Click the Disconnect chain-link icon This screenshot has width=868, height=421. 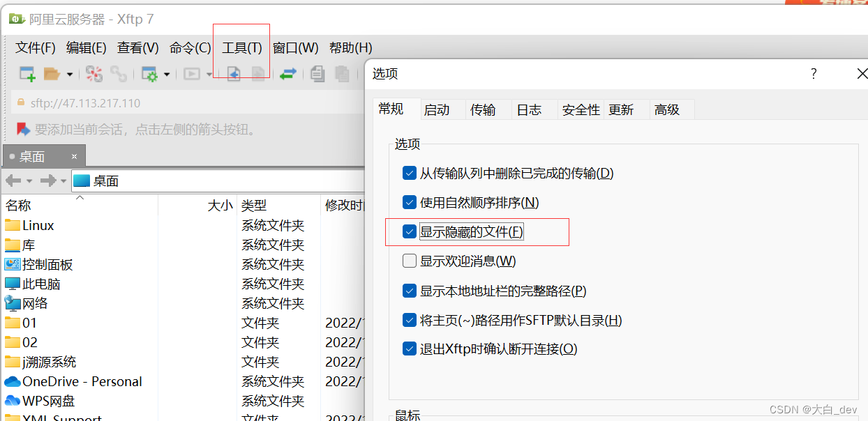tap(119, 74)
